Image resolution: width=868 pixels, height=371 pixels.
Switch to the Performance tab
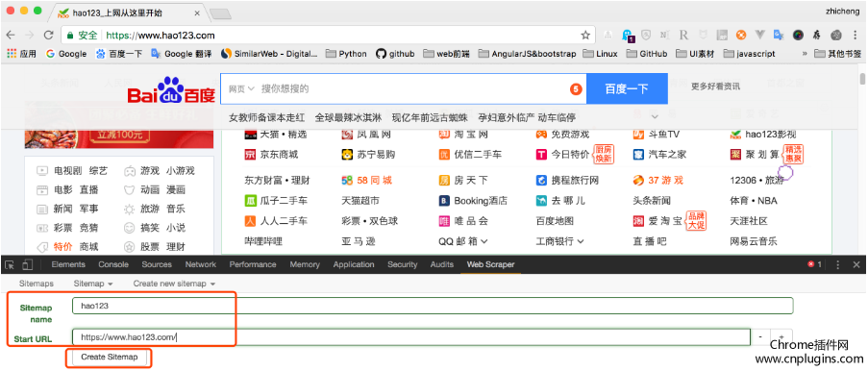253,264
